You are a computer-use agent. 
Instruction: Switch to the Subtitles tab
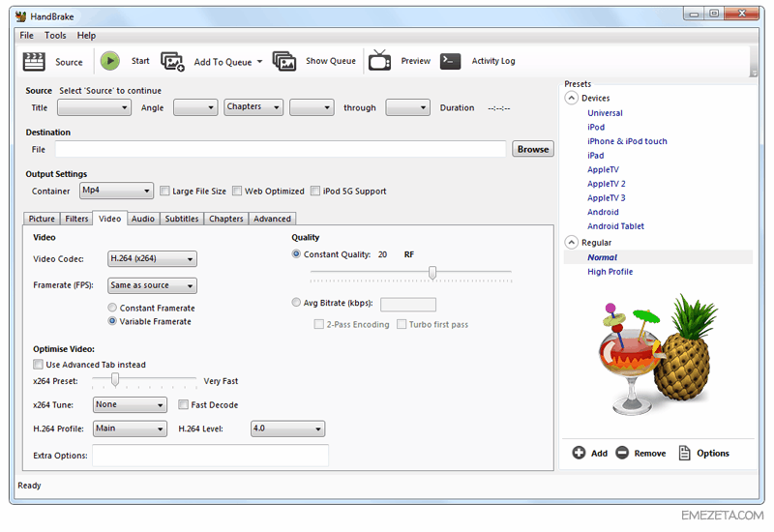[182, 219]
